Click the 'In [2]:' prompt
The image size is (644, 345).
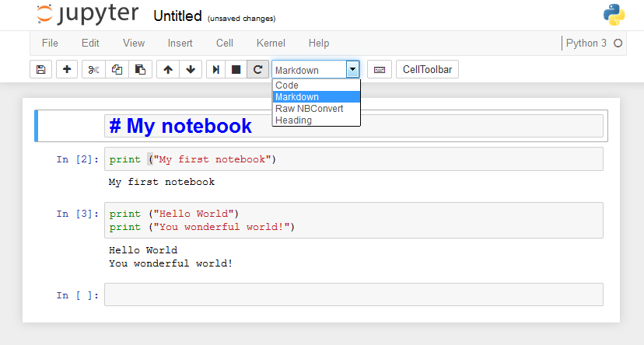coord(78,159)
